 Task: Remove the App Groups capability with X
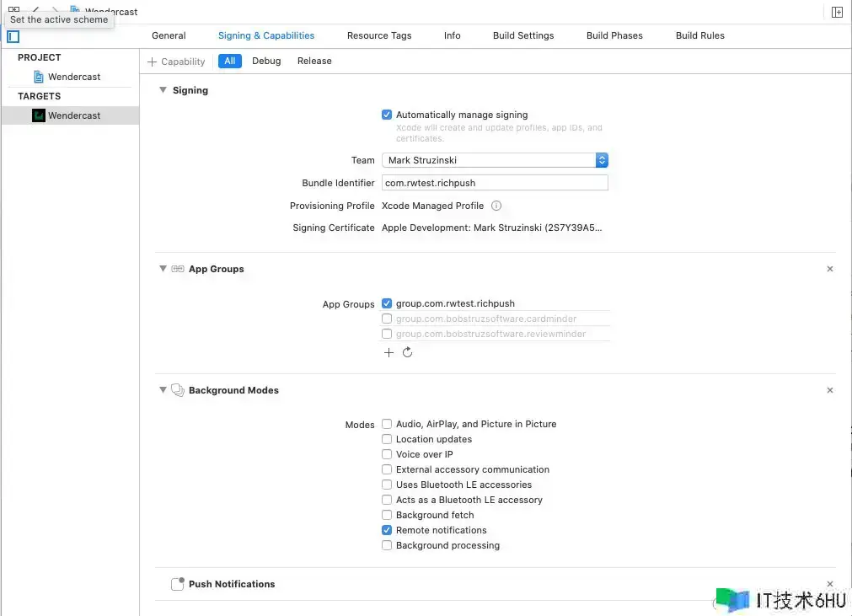click(x=830, y=269)
